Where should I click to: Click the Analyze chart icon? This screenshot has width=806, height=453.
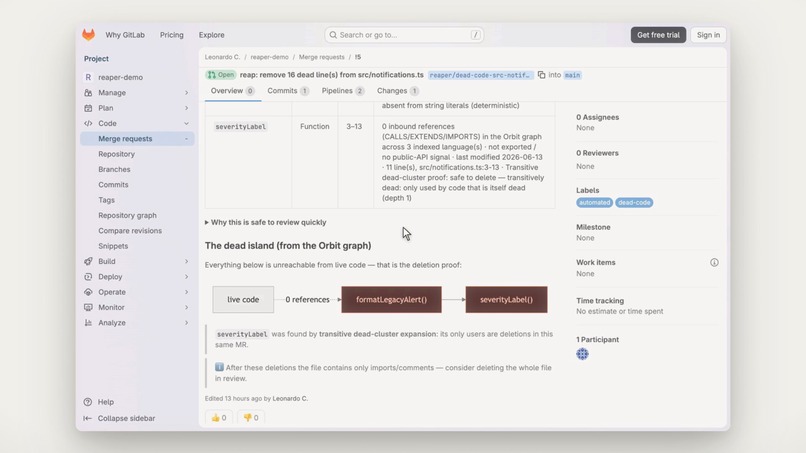pos(88,323)
